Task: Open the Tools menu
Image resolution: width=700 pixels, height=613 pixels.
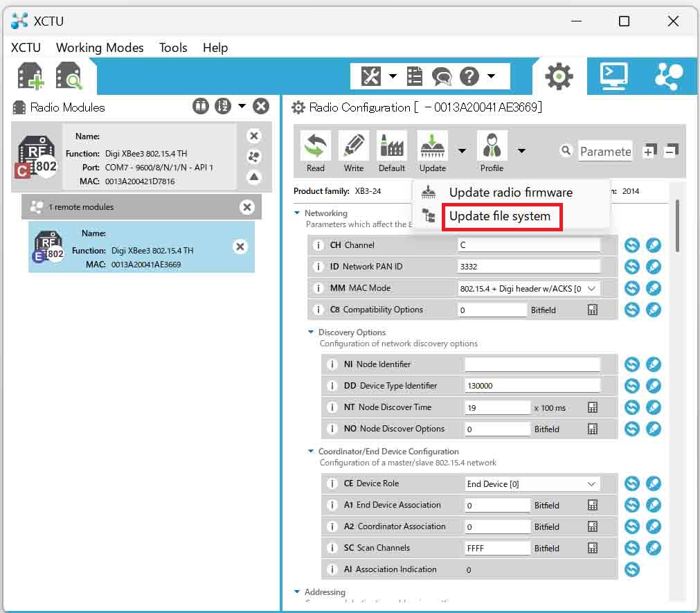Action: [173, 48]
